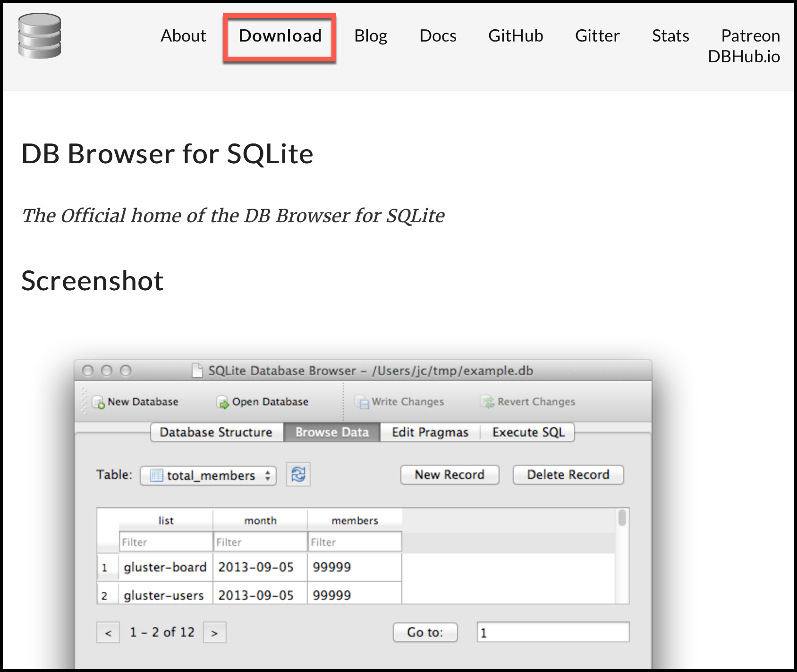Screen dimensions: 797x672
Task: Click the New Database toolbar icon
Action: point(99,402)
